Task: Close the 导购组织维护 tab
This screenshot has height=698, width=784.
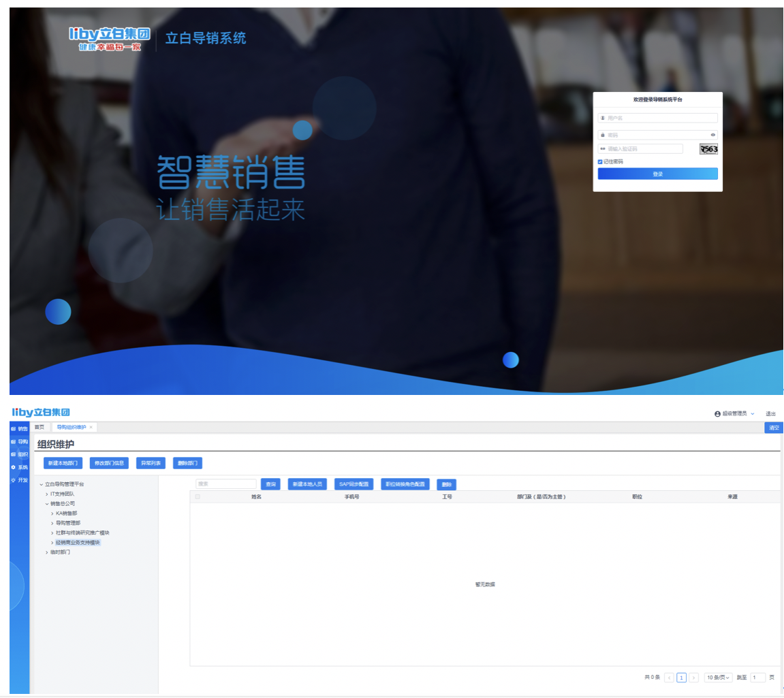Action: [91, 428]
